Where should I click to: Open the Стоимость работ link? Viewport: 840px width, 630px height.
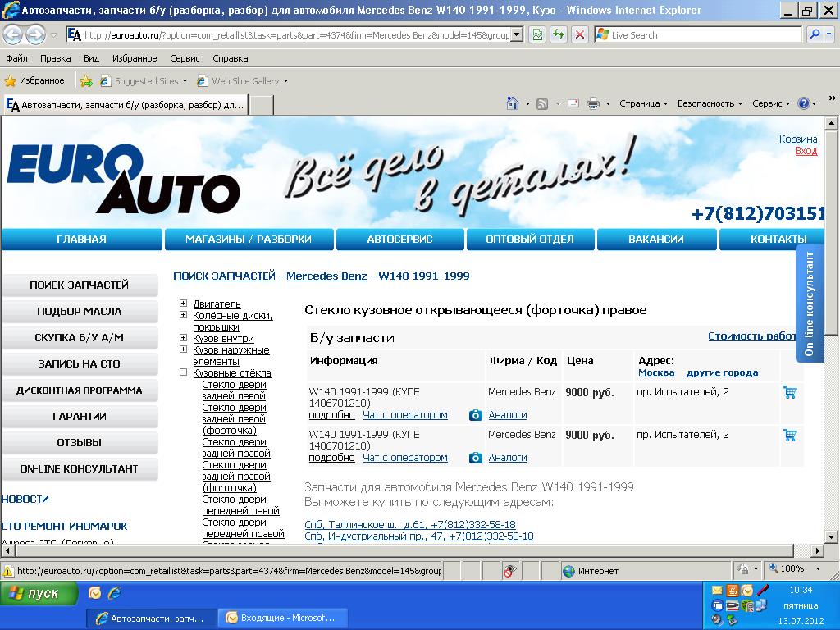(x=751, y=336)
